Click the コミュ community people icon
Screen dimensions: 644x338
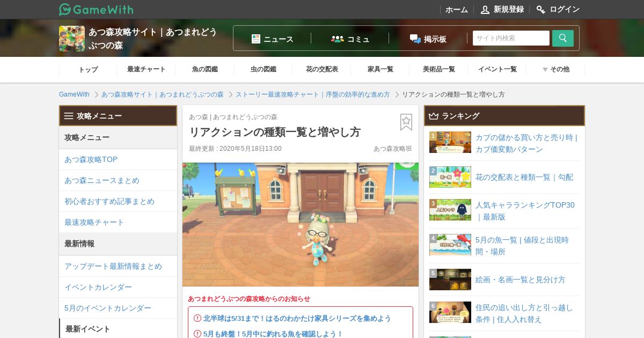tap(338, 39)
